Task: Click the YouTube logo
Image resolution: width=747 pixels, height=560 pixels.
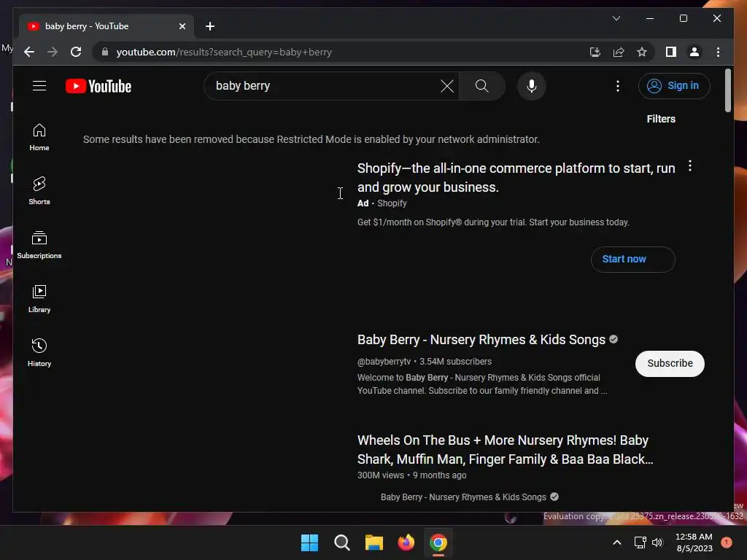Action: coord(98,86)
